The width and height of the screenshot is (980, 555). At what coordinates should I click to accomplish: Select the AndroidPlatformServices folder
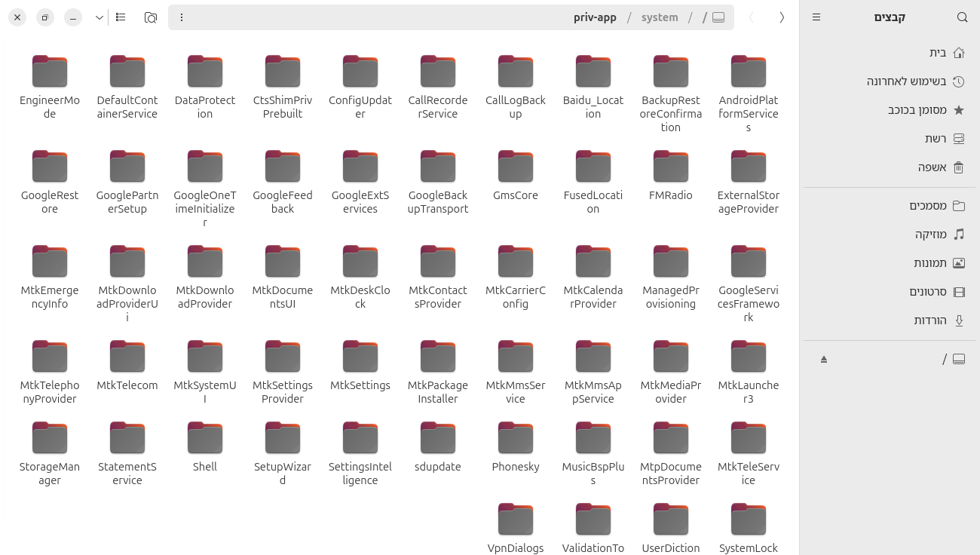749,94
